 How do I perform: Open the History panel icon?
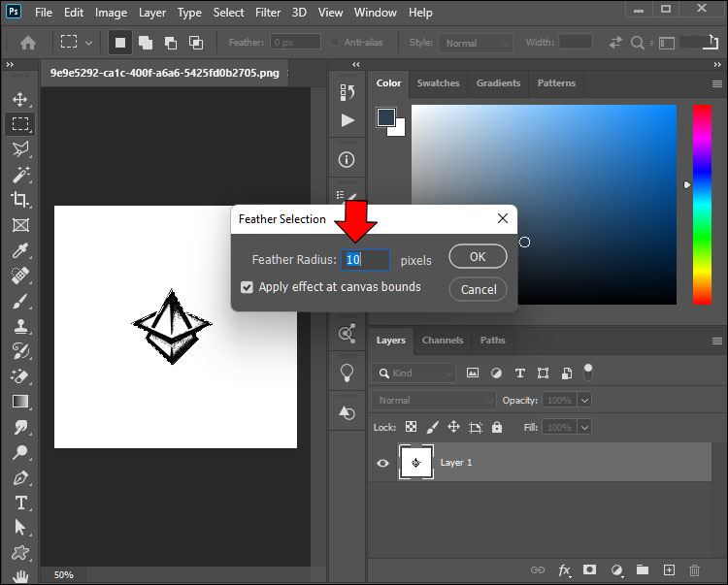tap(347, 92)
